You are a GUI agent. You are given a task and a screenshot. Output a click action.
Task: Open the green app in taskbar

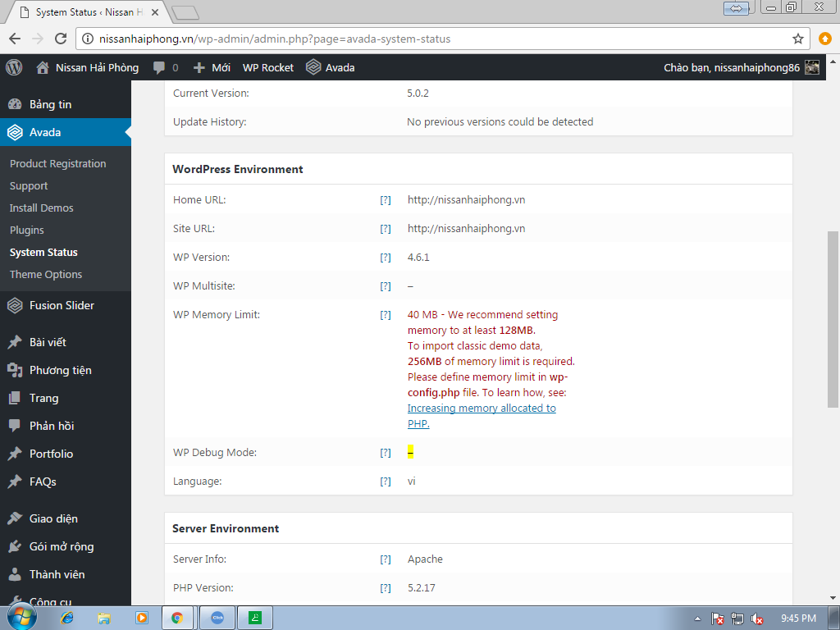(255, 619)
